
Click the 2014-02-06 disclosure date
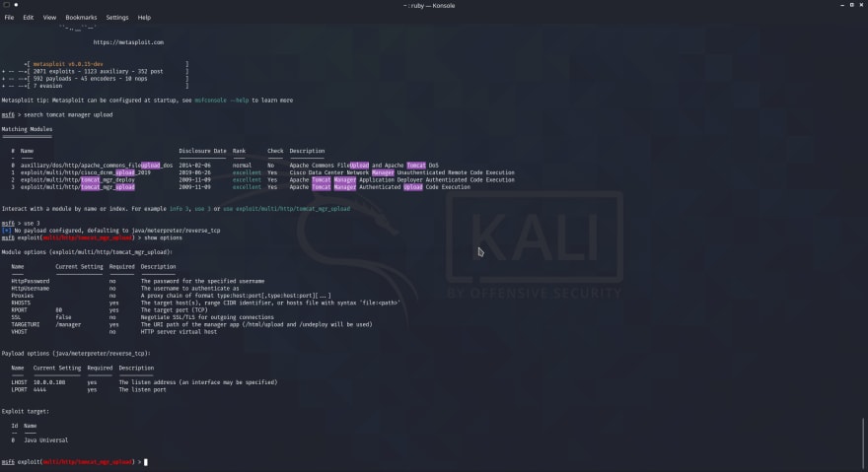pyautogui.click(x=194, y=165)
